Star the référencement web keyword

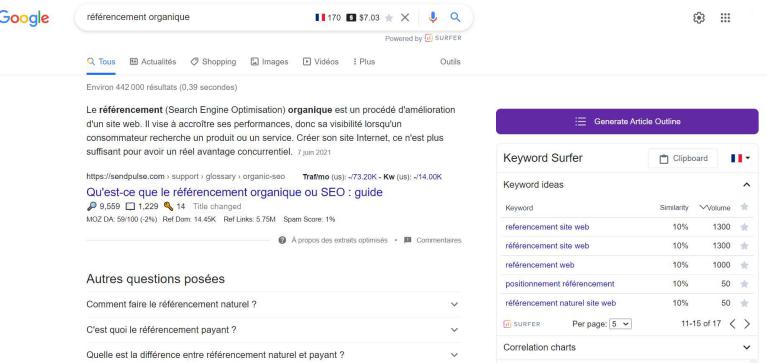(744, 265)
